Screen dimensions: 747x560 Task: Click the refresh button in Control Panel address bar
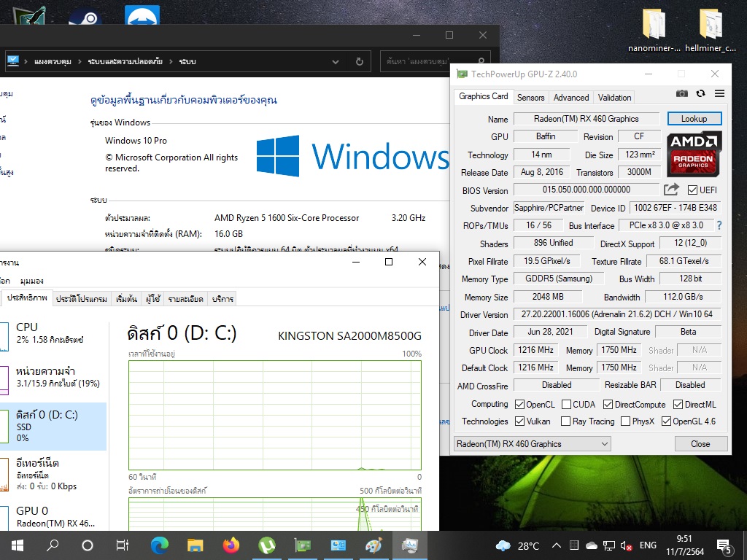(x=360, y=61)
